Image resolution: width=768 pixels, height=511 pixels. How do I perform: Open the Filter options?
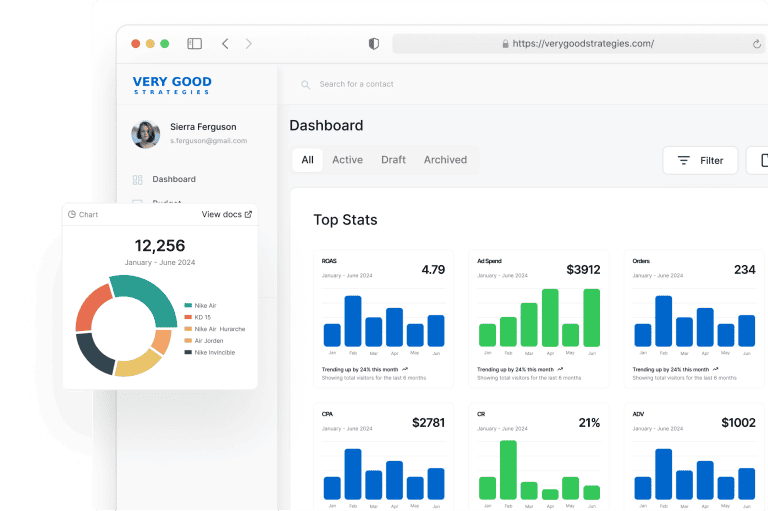[x=700, y=160]
